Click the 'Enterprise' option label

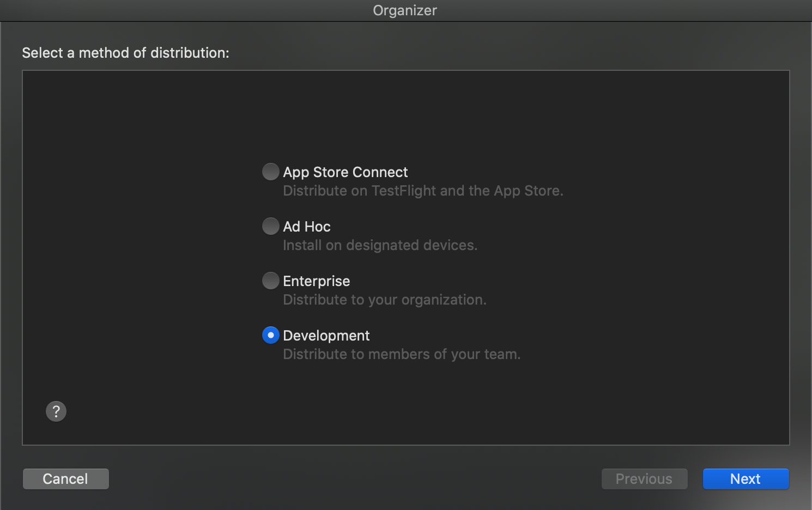[x=316, y=281]
